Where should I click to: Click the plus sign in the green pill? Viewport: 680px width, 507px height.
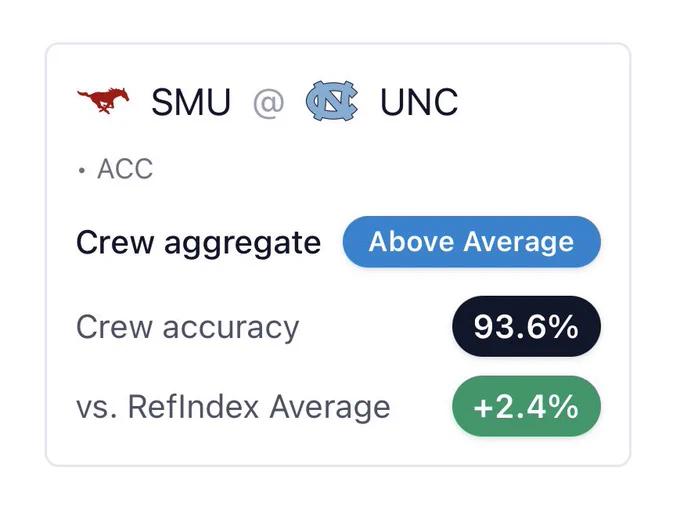(482, 408)
